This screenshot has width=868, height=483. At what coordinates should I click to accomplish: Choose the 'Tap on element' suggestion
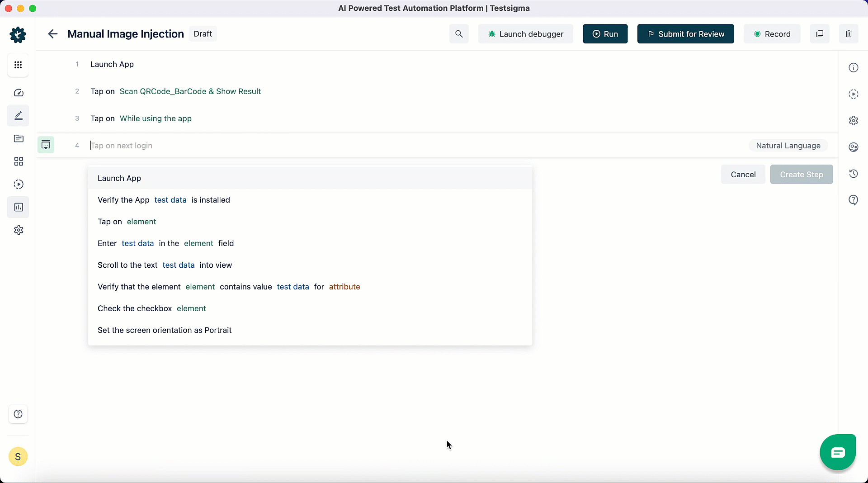[310, 222]
